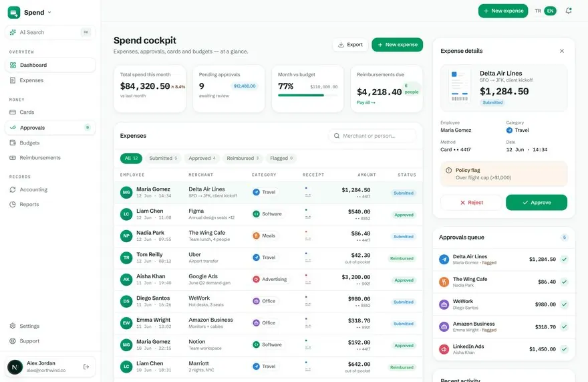Click the Reports pie chart icon
The image size is (588, 382).
tap(13, 204)
